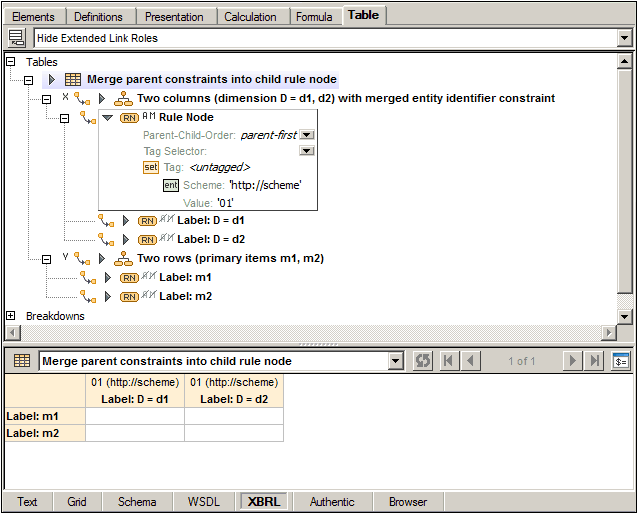
Task: Collapse the Rule Node details triangle
Action: coord(107,117)
